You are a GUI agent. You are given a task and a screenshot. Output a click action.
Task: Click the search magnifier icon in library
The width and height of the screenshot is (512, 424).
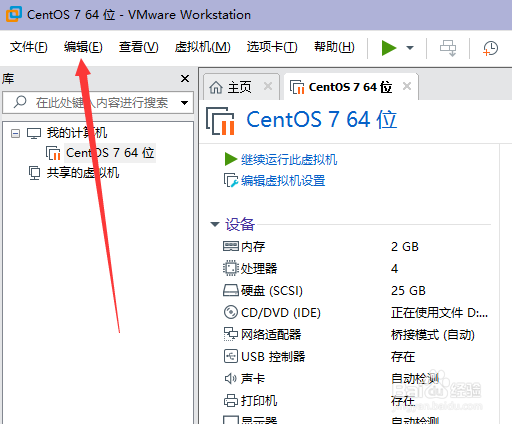click(20, 102)
